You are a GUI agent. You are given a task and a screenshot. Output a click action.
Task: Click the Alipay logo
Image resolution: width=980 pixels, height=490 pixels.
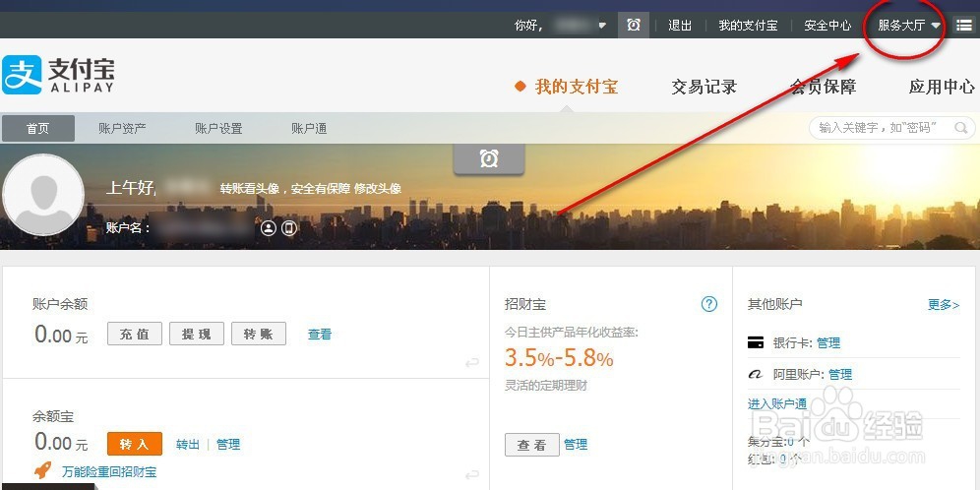[58, 75]
